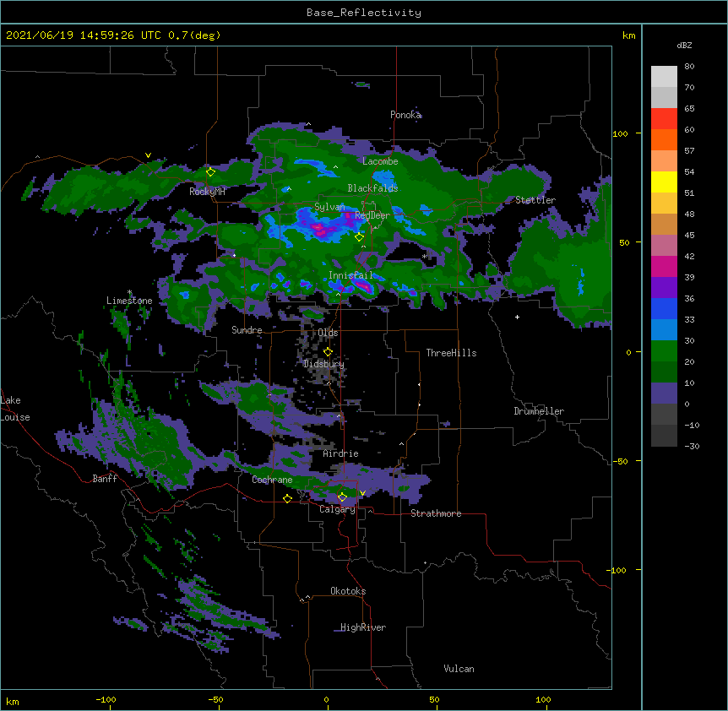Pick the dark blue 36 dBZ legend swatch
Viewport: 728px width, 711px height.
[664, 308]
